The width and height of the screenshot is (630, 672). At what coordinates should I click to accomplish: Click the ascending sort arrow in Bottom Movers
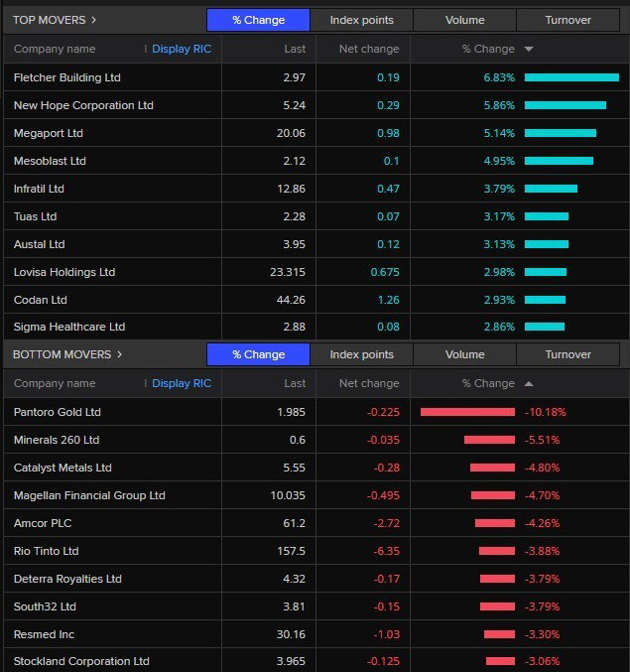[529, 383]
